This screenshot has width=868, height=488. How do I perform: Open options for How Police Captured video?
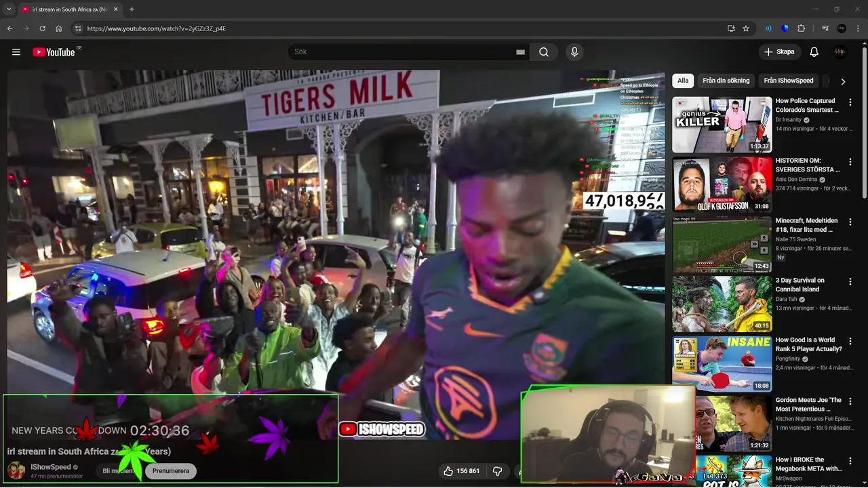(x=850, y=102)
